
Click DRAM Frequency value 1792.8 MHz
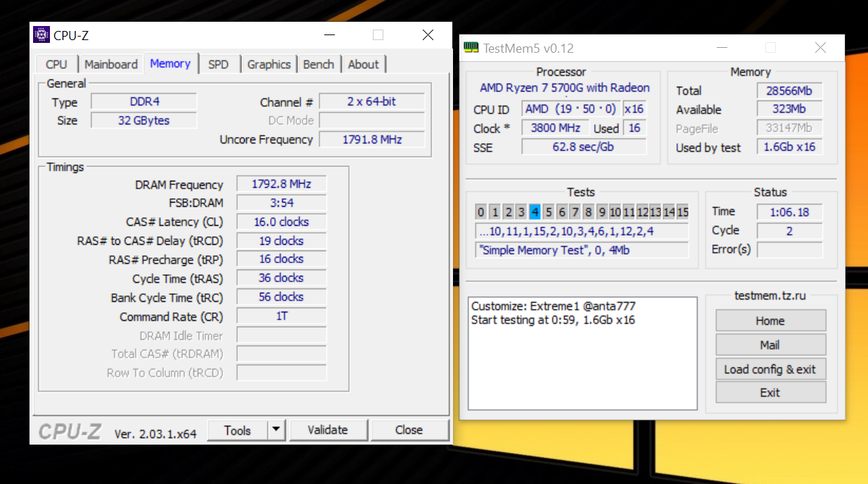[x=281, y=184]
